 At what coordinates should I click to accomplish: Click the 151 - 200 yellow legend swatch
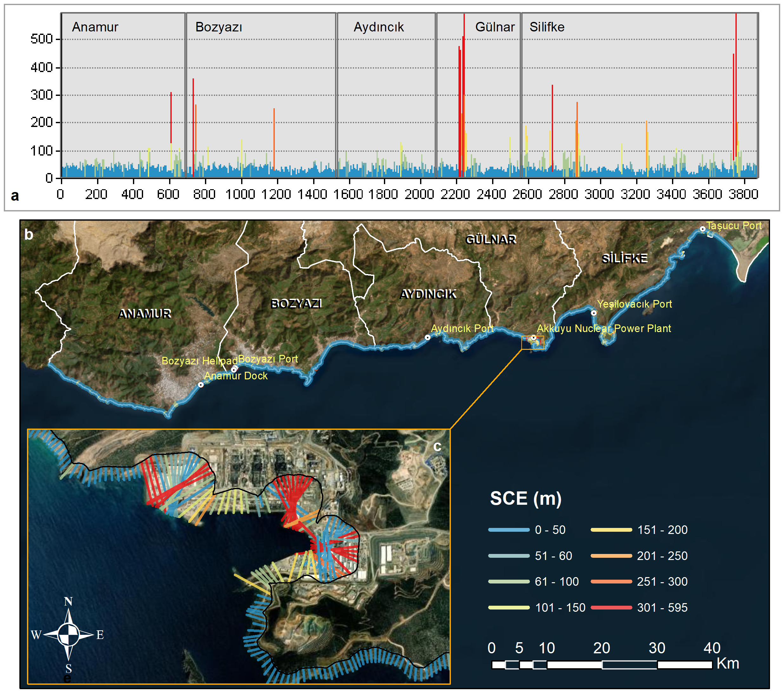tap(611, 530)
